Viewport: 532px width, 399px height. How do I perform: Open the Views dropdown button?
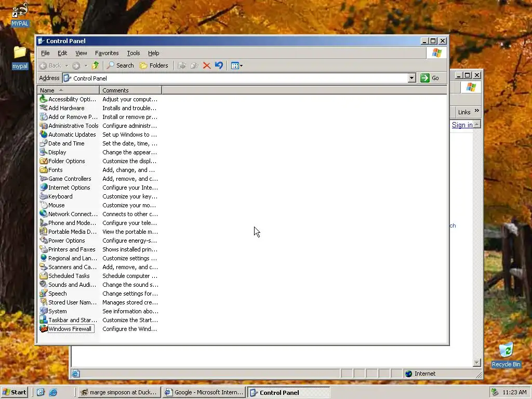tap(236, 65)
